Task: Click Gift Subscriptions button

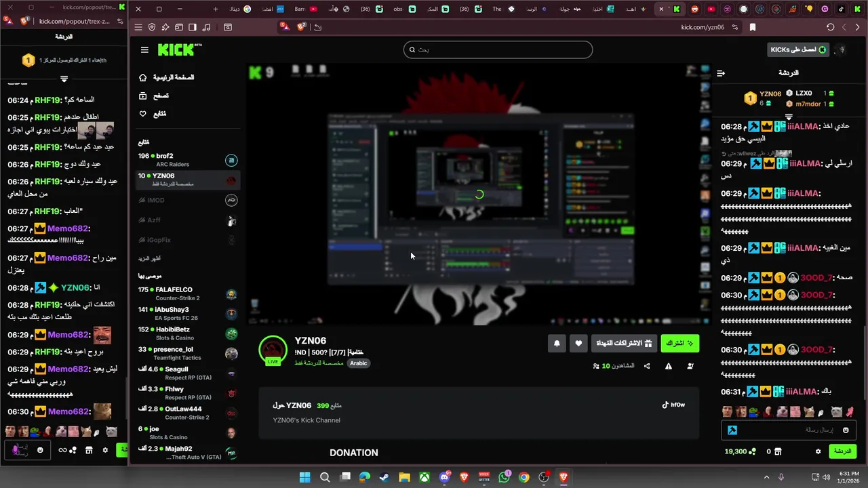Action: tap(624, 344)
